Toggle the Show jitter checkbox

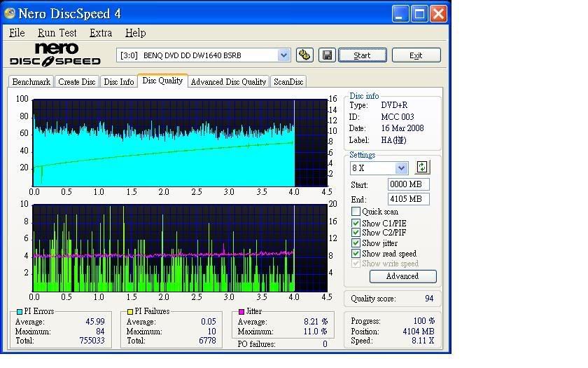coord(356,243)
